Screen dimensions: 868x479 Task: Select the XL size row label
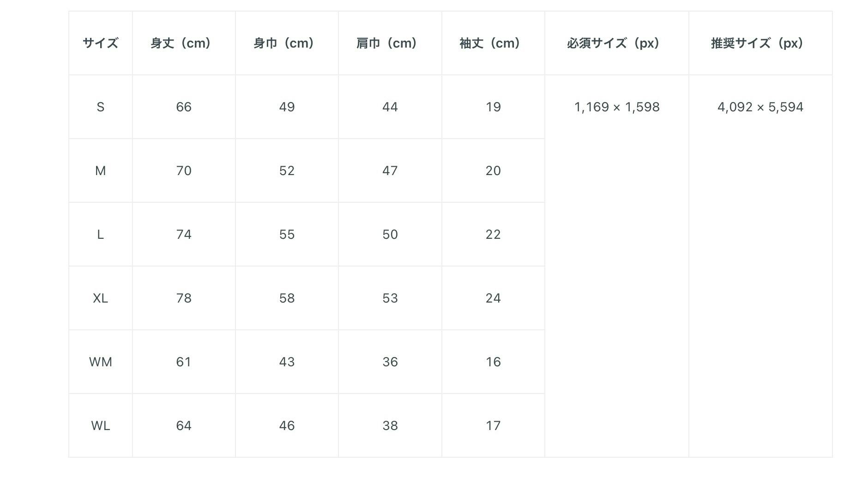(x=100, y=298)
